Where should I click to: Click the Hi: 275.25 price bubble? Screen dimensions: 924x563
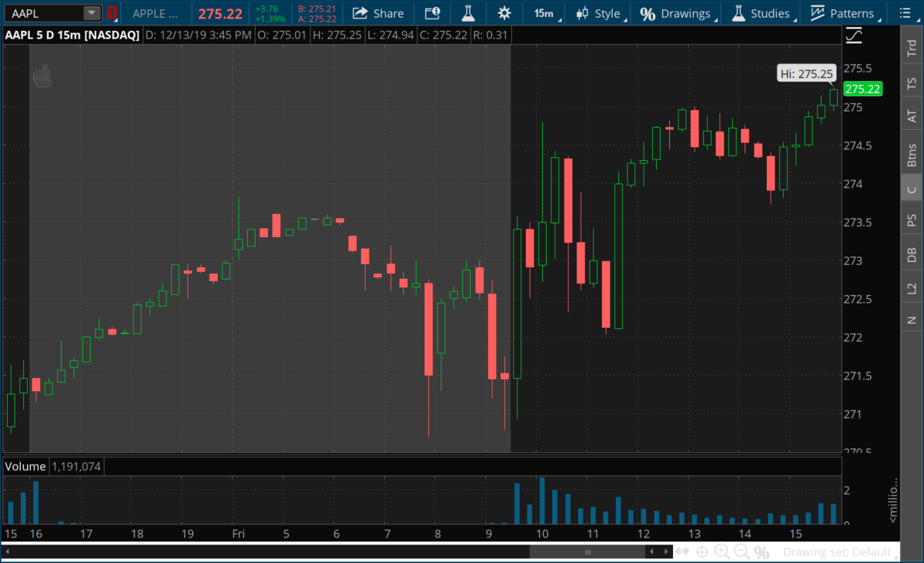805,74
